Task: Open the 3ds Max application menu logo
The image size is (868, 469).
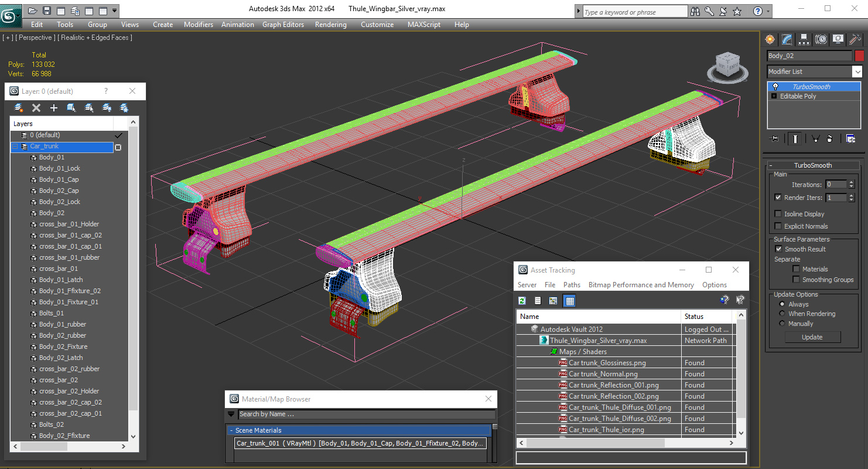Action: [11, 15]
